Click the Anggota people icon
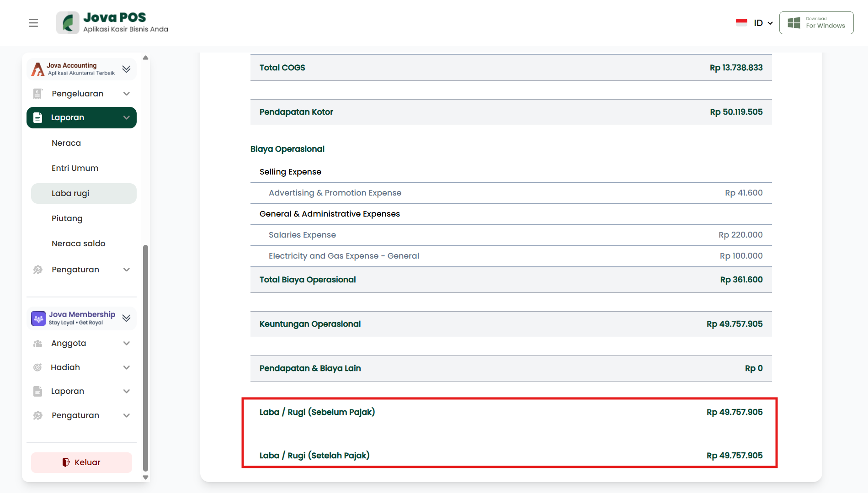Viewport: 868px width, 493px height. coord(37,343)
